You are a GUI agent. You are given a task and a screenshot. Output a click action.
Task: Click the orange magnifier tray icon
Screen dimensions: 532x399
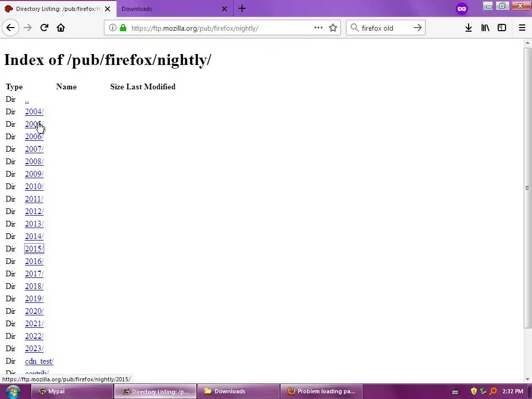[494, 391]
